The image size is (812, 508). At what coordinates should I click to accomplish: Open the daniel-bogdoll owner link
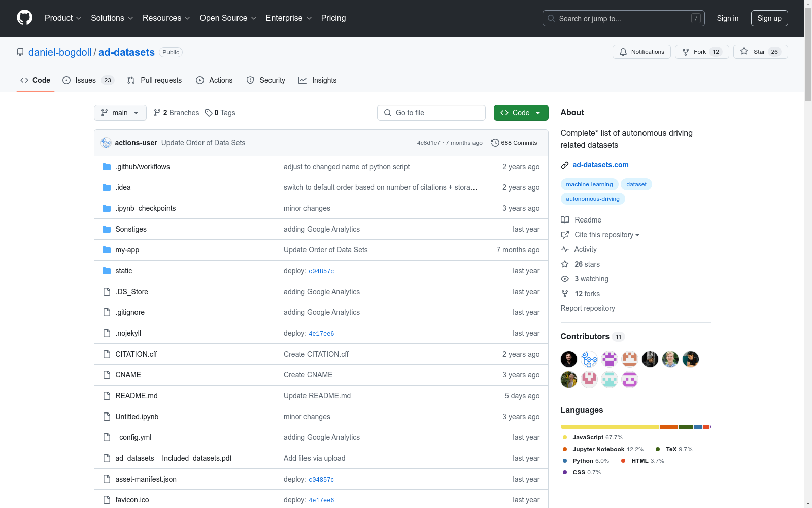point(60,52)
